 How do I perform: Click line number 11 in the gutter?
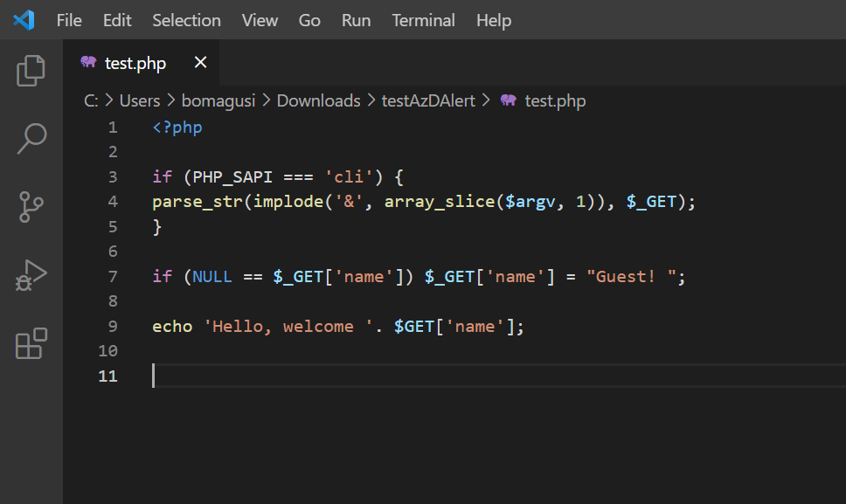point(107,376)
